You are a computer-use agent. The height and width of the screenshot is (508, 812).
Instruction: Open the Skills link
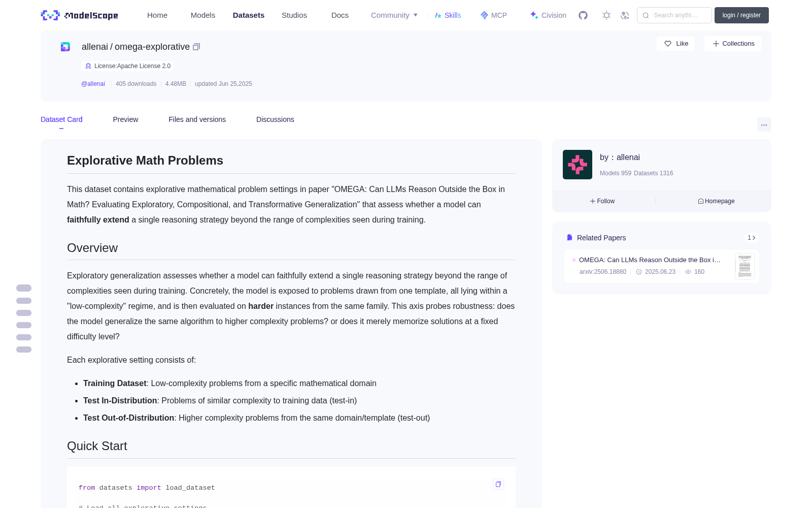pyautogui.click(x=448, y=15)
